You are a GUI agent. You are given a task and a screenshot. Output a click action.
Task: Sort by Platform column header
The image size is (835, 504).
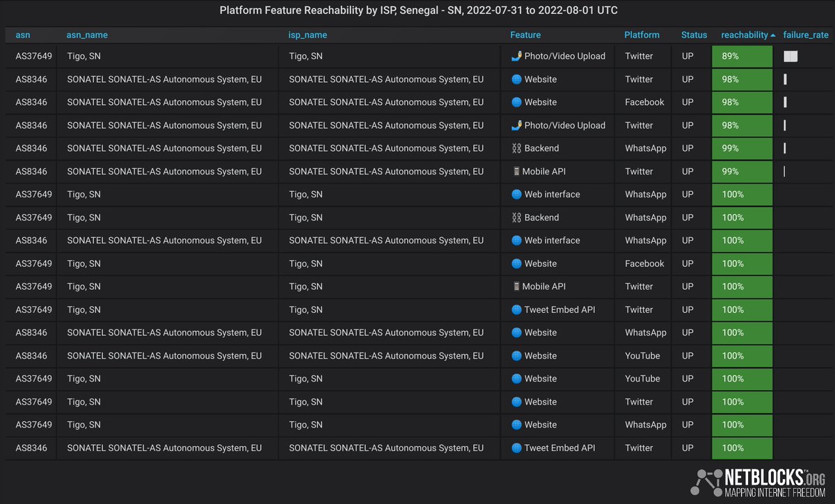[642, 35]
